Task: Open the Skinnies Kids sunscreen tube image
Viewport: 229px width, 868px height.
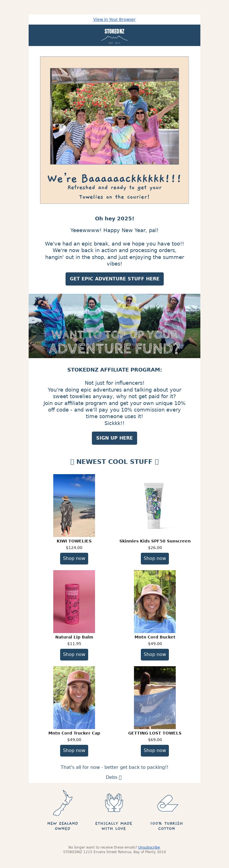Action: coord(155,505)
